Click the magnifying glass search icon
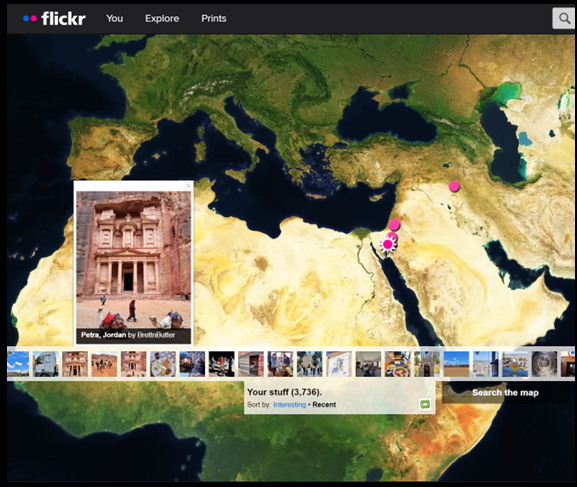The height and width of the screenshot is (487, 577). click(x=563, y=18)
